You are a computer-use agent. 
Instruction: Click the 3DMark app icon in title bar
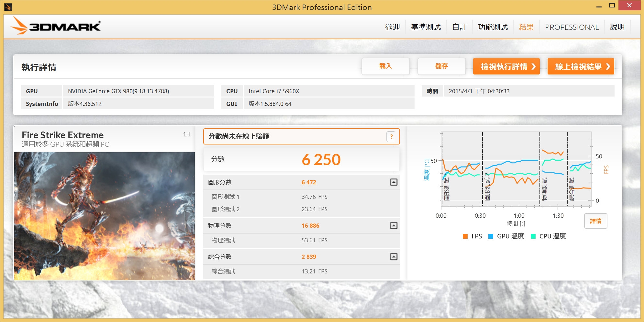[8, 7]
